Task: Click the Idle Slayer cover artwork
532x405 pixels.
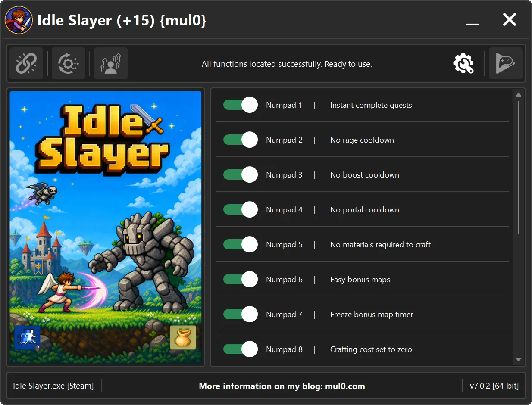Action: point(106,227)
